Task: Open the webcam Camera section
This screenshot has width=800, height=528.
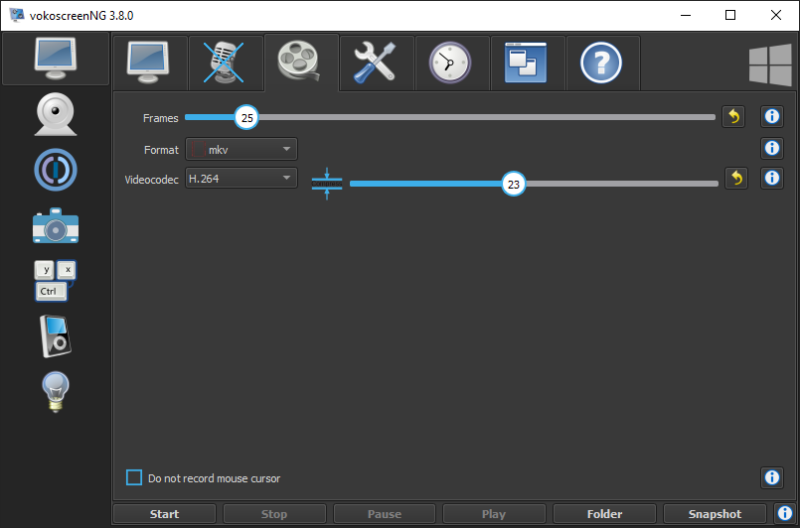Action: pos(56,114)
